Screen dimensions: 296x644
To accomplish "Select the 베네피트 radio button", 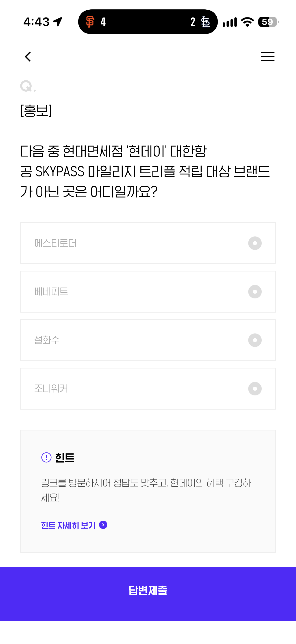I will [255, 292].
